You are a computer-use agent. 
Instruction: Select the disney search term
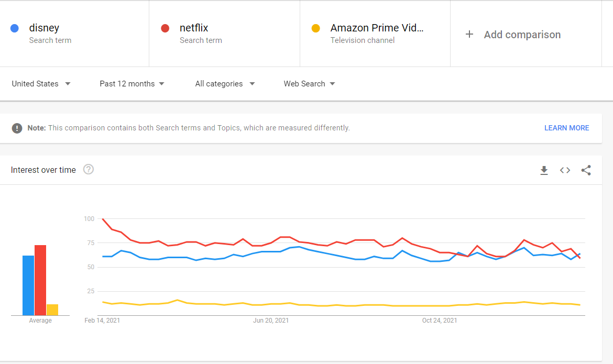coord(44,28)
